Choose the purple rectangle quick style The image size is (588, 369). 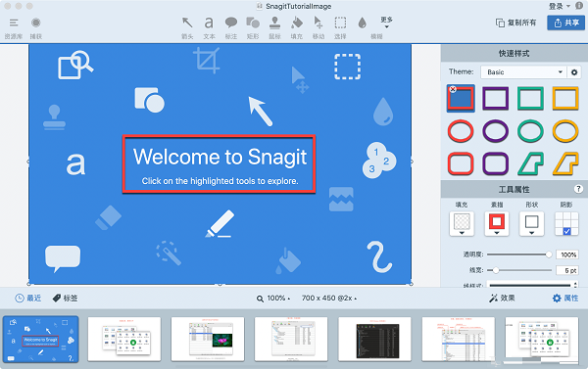[x=495, y=99]
